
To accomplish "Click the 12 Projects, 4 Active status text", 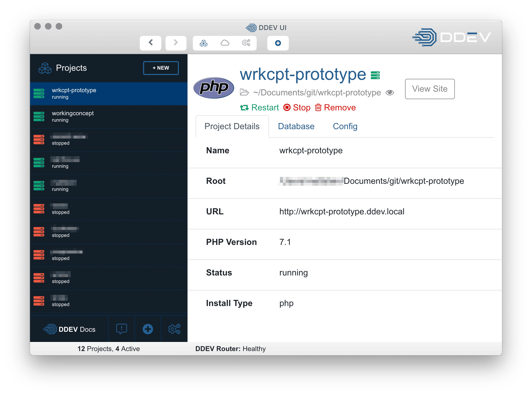I will pos(109,349).
